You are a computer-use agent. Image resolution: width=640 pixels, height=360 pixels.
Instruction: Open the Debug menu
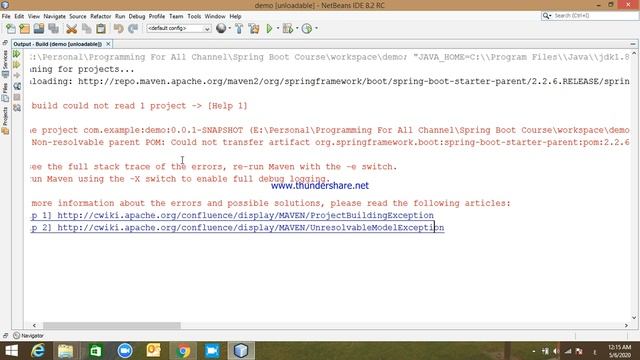pyautogui.click(x=137, y=16)
